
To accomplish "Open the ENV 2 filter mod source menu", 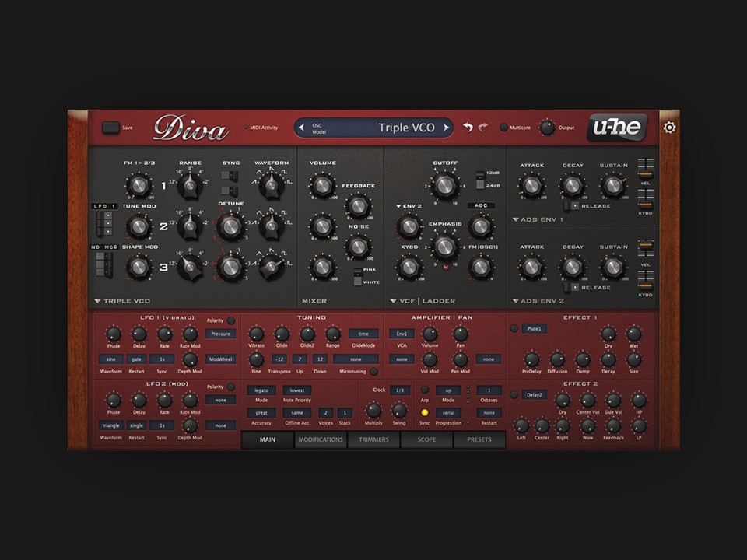I will click(409, 206).
